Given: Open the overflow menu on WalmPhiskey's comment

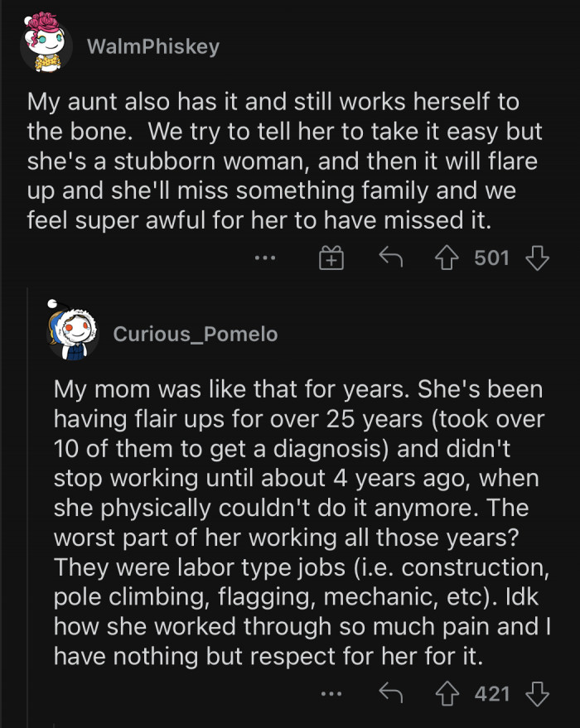Looking at the screenshot, I should [265, 258].
